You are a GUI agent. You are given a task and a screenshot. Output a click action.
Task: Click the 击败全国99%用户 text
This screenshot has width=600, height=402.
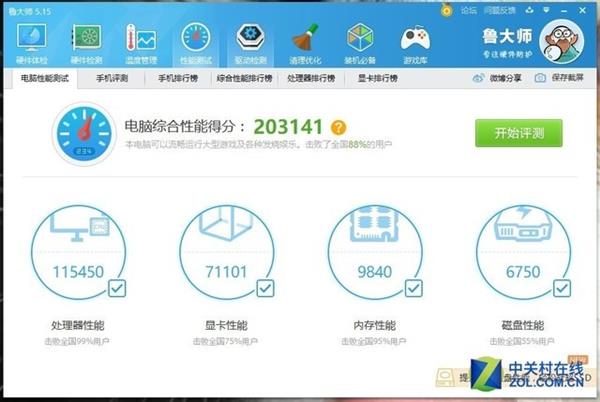pyautogui.click(x=77, y=341)
